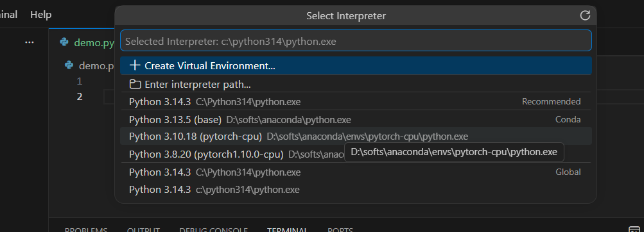Open the DEBUG CONSOLE panel tab

click(214, 229)
